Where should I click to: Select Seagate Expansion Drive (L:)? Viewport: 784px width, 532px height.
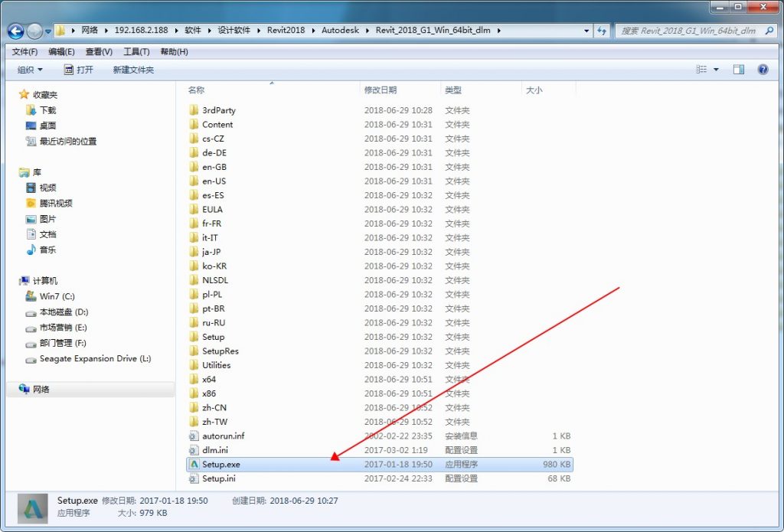[x=94, y=358]
